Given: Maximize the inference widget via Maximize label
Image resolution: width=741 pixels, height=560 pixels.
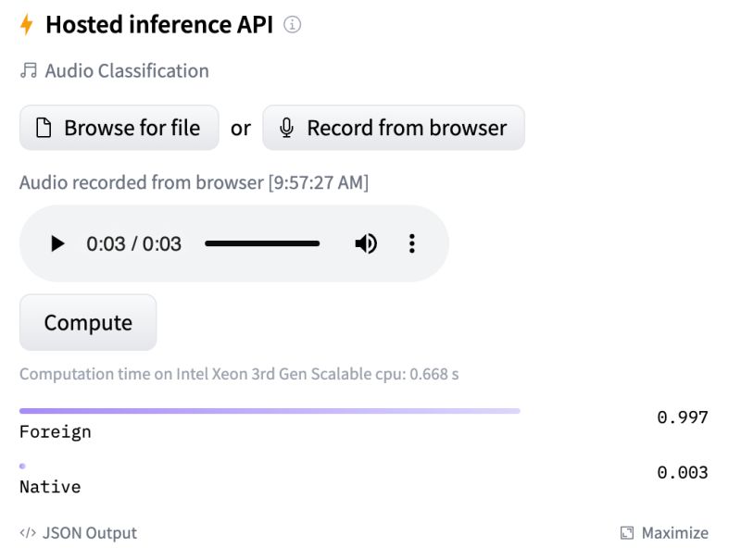Looking at the screenshot, I should pos(675,533).
